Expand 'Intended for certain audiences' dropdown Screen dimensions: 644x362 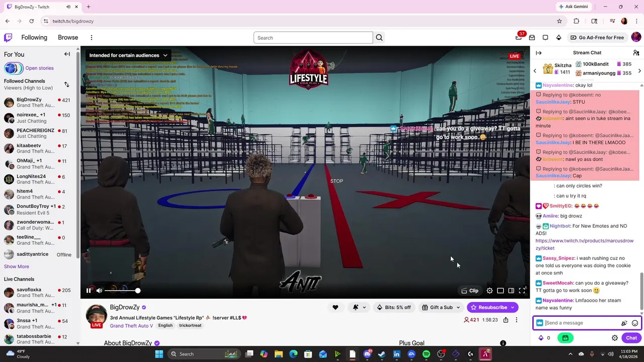point(128,55)
